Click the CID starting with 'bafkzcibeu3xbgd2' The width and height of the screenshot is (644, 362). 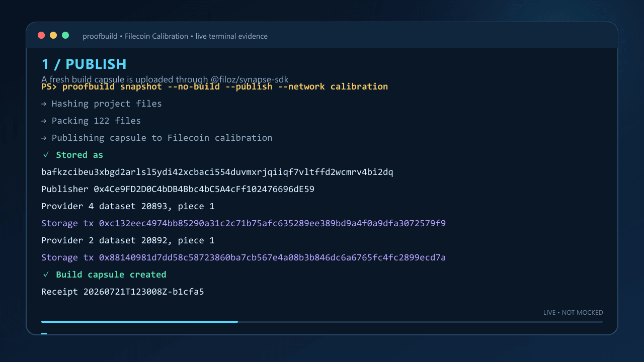pos(217,172)
